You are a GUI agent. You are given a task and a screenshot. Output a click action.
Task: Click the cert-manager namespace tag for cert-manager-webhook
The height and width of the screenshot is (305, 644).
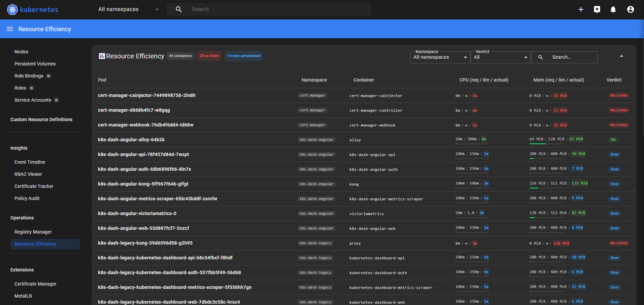312,125
